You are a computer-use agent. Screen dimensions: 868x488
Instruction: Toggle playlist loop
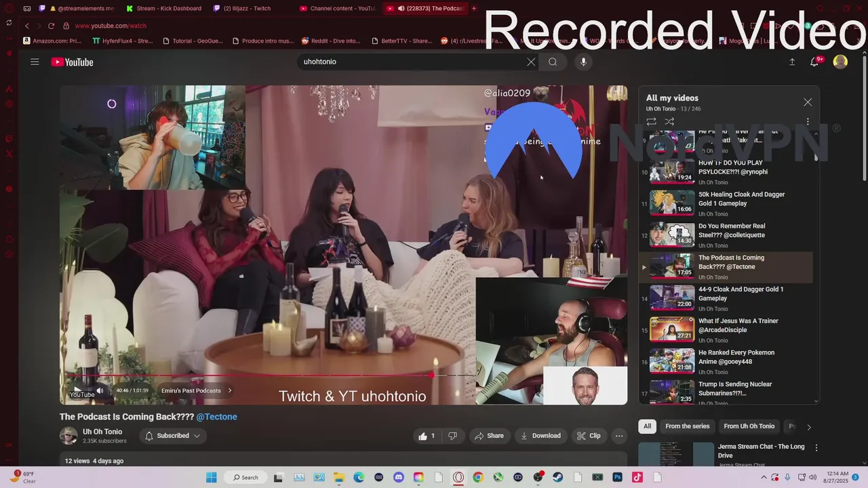coord(651,122)
